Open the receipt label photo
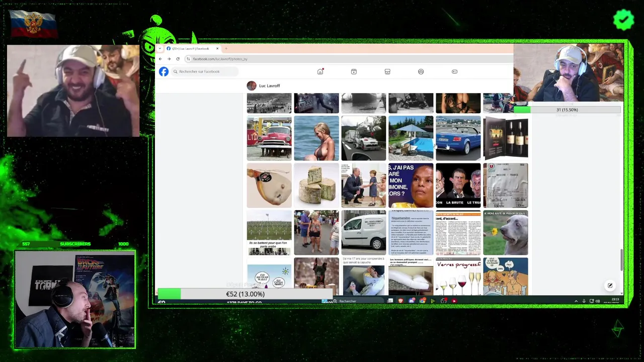Screen dimensions: 644x362 click(506, 186)
